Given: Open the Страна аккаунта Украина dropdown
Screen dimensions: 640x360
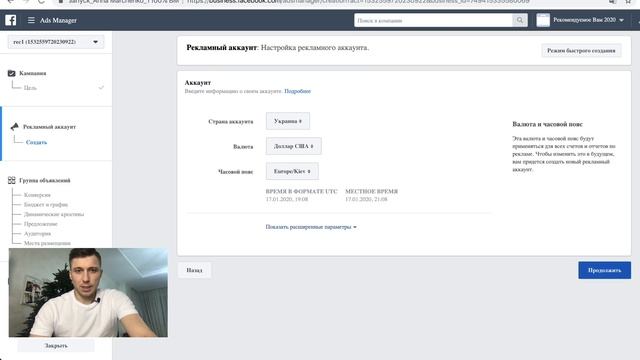Looking at the screenshot, I should (x=288, y=121).
